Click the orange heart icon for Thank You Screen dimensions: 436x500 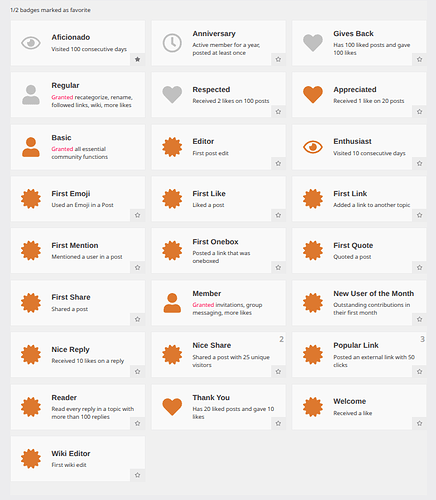(x=172, y=407)
